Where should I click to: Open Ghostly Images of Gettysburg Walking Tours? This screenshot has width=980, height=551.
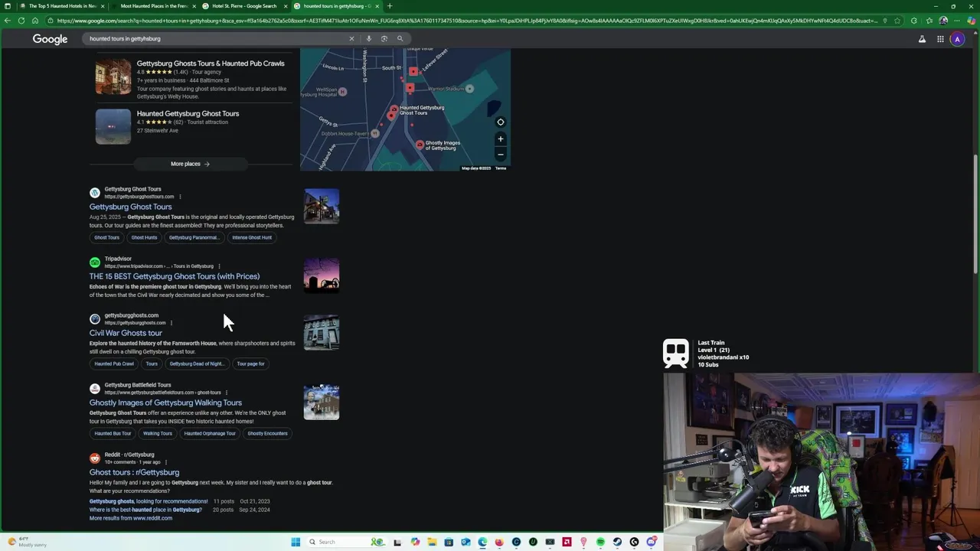[165, 403]
